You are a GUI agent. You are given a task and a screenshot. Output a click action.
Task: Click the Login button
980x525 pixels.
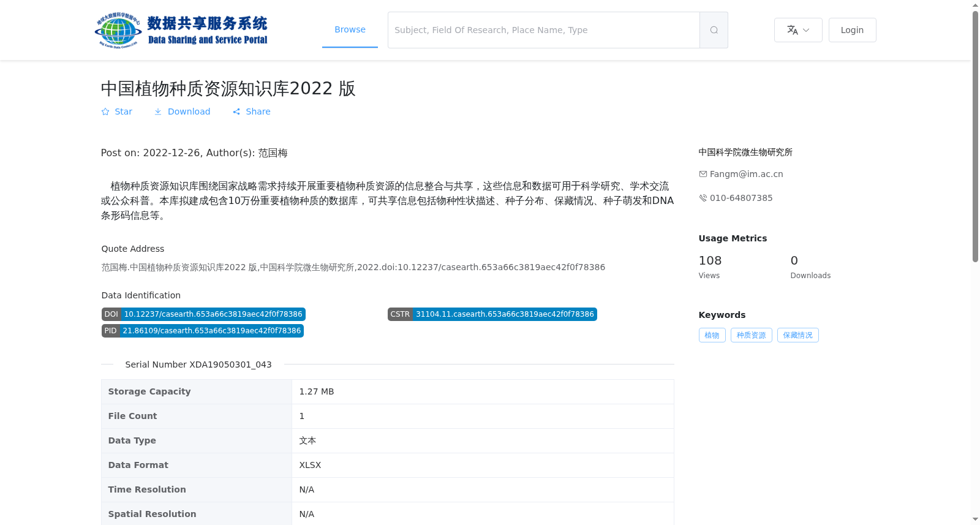(852, 30)
